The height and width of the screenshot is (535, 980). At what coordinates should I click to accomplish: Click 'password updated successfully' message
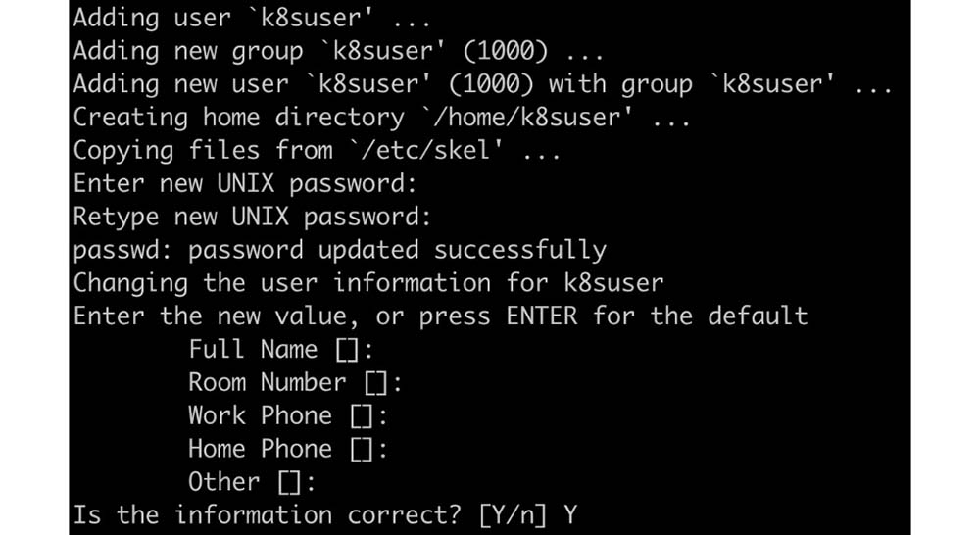click(x=398, y=250)
